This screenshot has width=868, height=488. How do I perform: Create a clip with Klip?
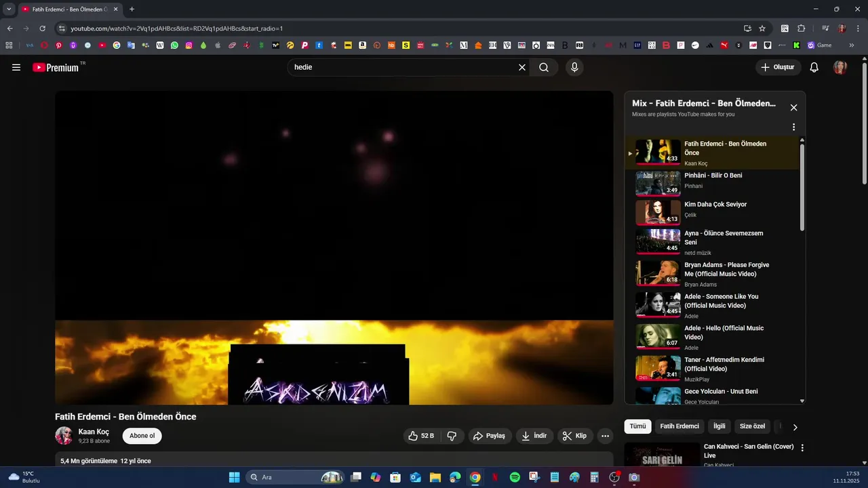575,436
